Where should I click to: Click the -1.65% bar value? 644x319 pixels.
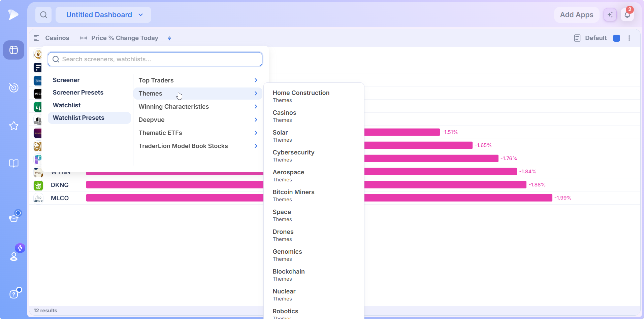[483, 145]
